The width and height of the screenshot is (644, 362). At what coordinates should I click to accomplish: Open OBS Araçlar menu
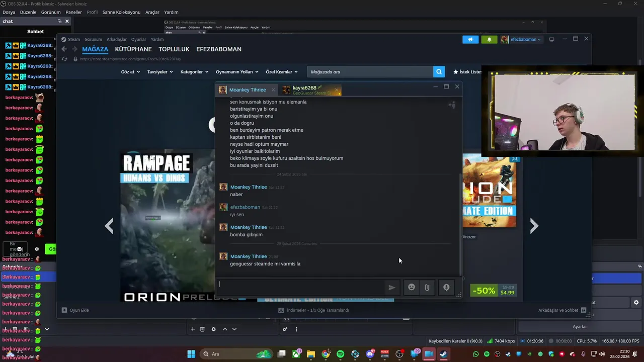(x=152, y=12)
